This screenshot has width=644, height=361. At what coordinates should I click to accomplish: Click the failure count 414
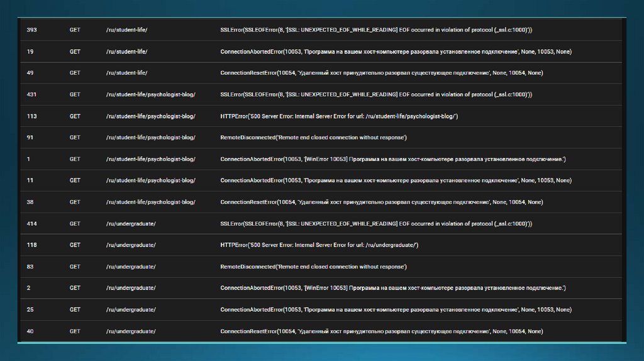[31, 224]
